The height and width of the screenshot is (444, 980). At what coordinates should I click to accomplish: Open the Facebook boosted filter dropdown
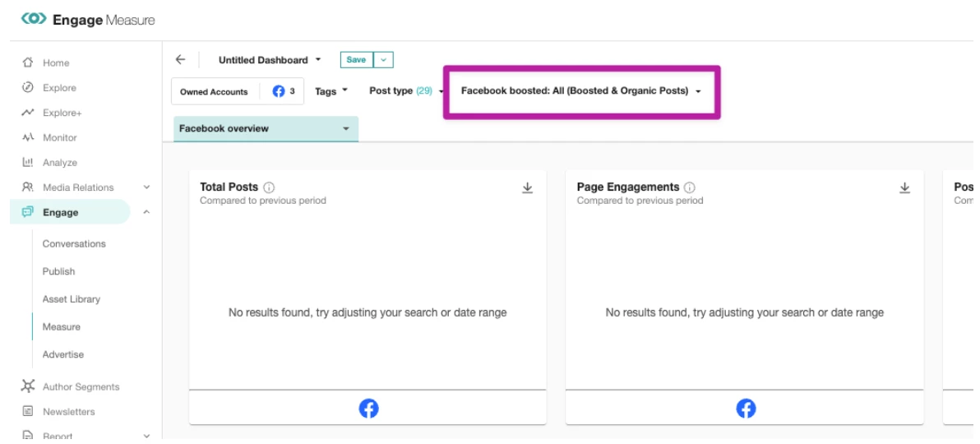(x=580, y=90)
